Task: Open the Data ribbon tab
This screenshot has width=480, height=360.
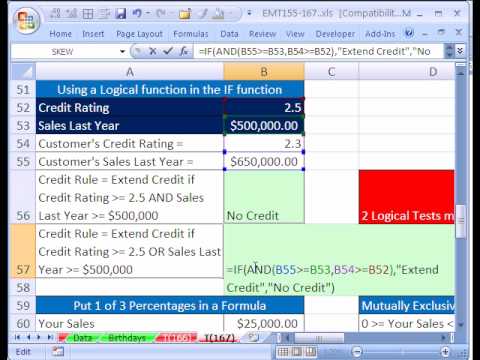Action: click(x=229, y=34)
